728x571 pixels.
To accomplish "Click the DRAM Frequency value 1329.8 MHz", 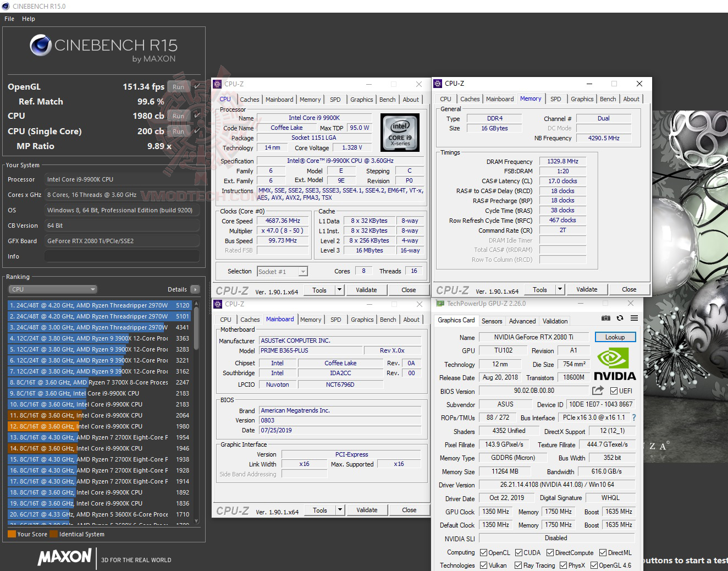I will coord(562,162).
